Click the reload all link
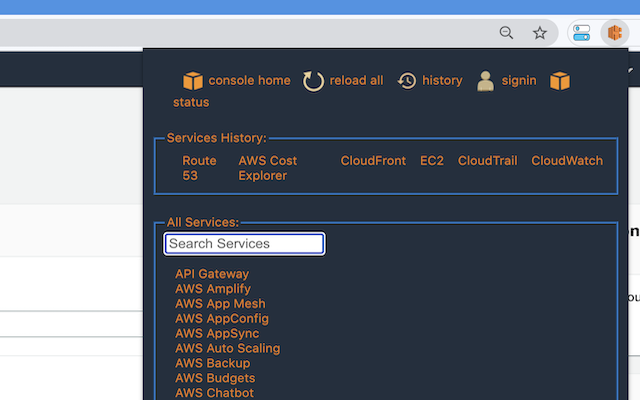 coord(356,80)
